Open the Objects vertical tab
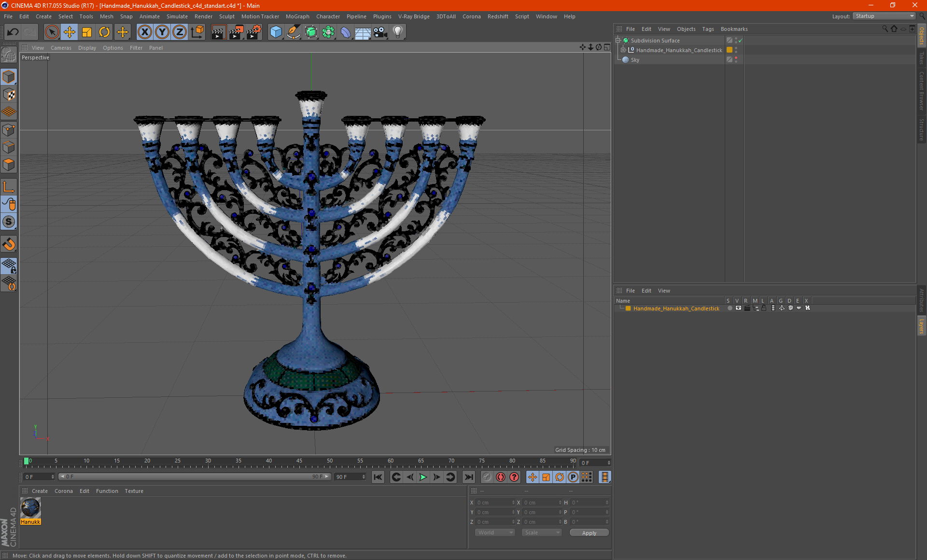This screenshot has height=560, width=927. (921, 36)
